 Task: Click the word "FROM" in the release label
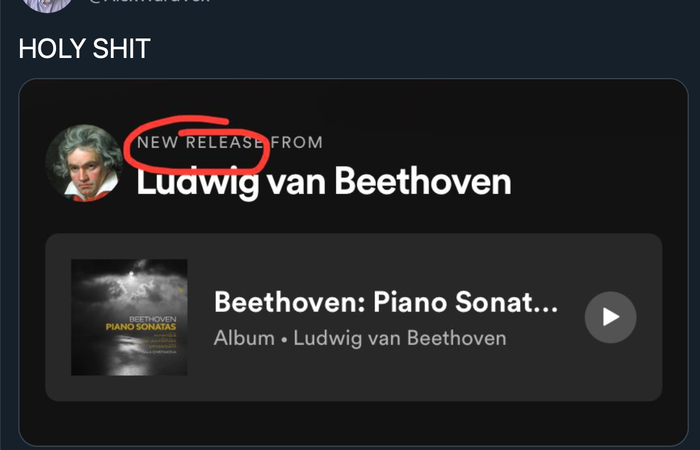297,143
